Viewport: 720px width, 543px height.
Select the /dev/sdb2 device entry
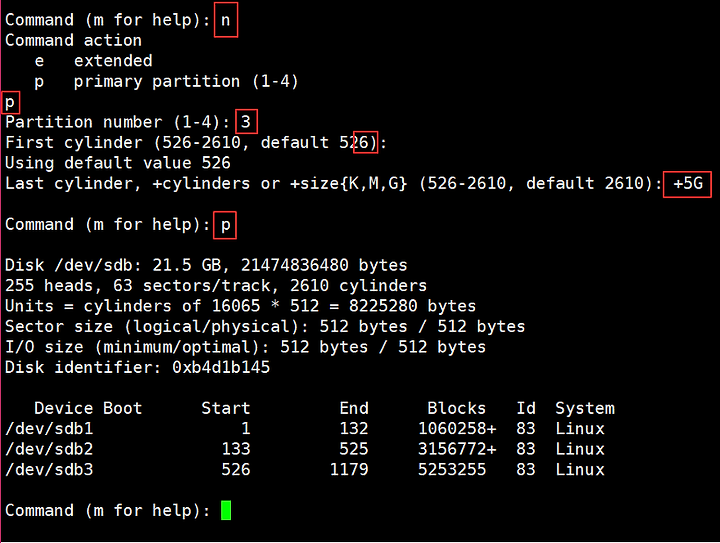49,449
